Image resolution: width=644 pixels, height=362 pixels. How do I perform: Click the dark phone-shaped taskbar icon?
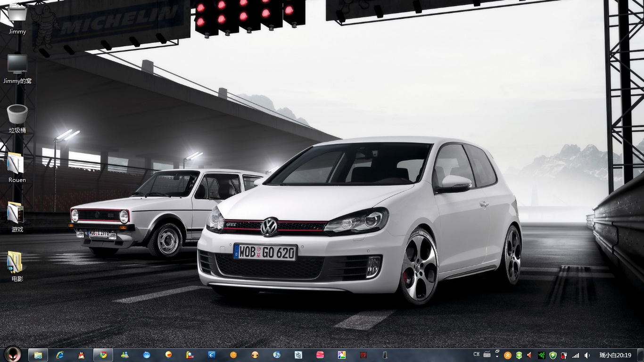pos(385,355)
